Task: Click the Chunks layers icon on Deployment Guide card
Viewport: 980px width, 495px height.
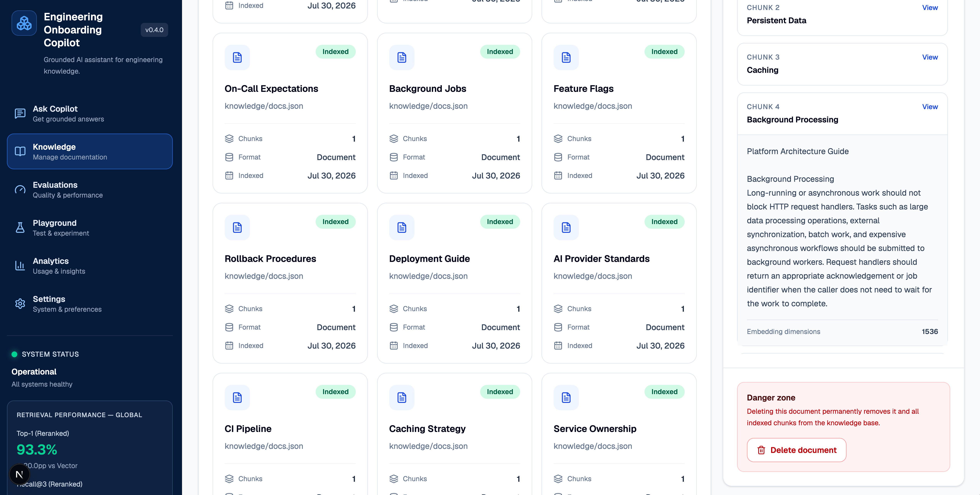Action: coord(394,309)
